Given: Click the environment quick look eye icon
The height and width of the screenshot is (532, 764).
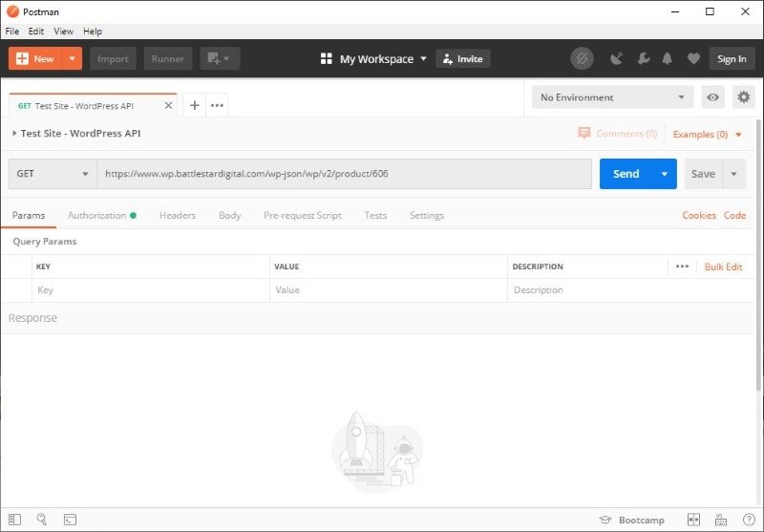Looking at the screenshot, I should coord(712,97).
